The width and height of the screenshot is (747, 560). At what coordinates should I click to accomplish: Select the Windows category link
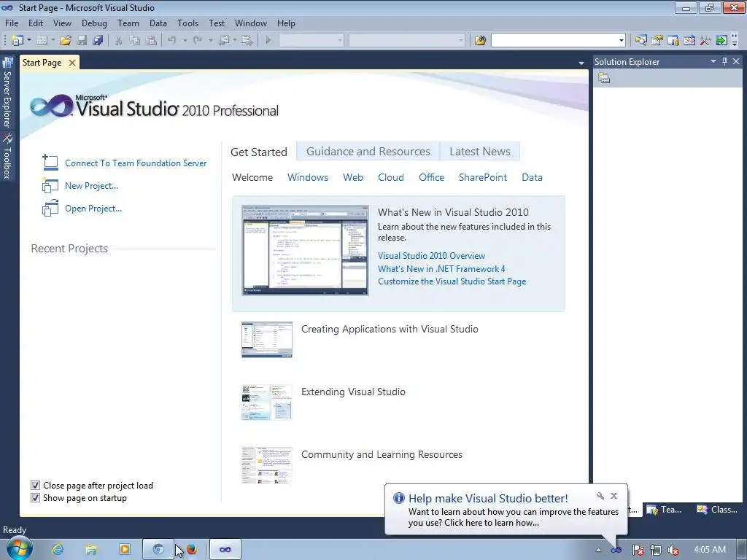308,177
